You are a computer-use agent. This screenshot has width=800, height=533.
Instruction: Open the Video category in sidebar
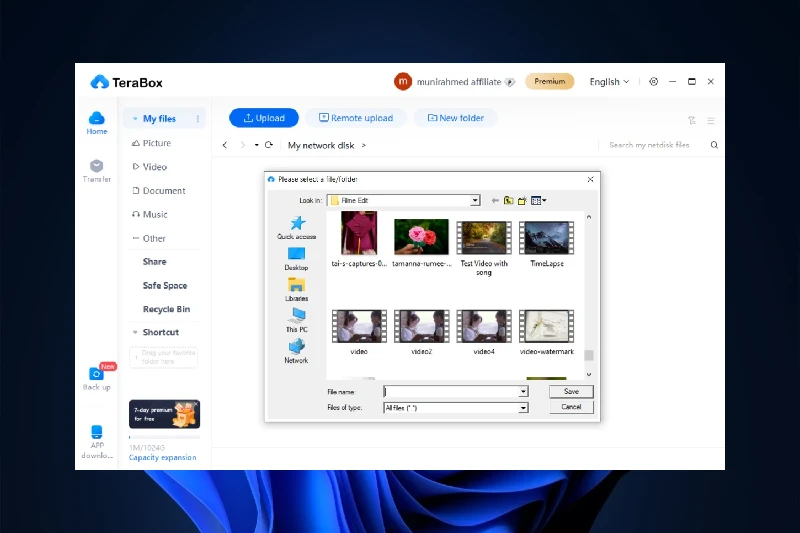pyautogui.click(x=154, y=167)
